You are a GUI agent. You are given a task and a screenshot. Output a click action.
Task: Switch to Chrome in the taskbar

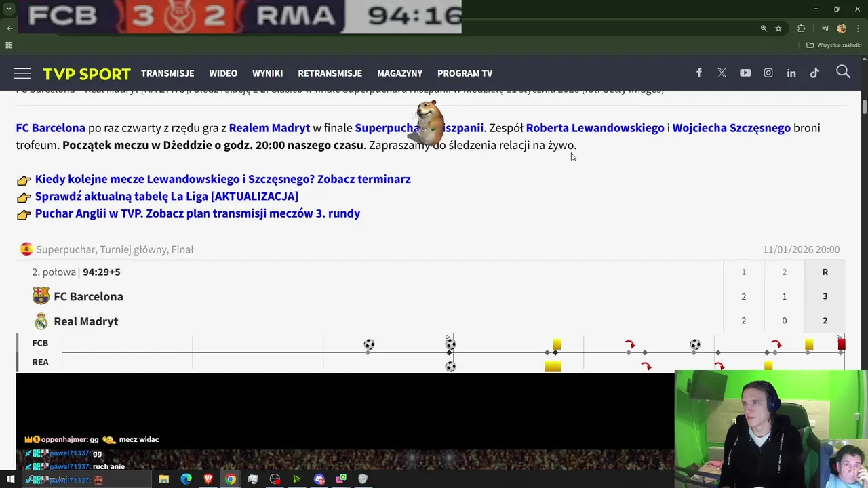coord(231,479)
